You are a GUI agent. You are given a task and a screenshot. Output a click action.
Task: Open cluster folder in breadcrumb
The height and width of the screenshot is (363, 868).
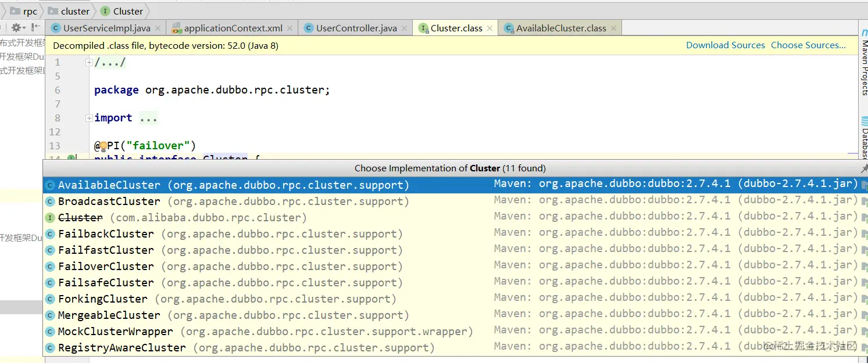coord(69,11)
